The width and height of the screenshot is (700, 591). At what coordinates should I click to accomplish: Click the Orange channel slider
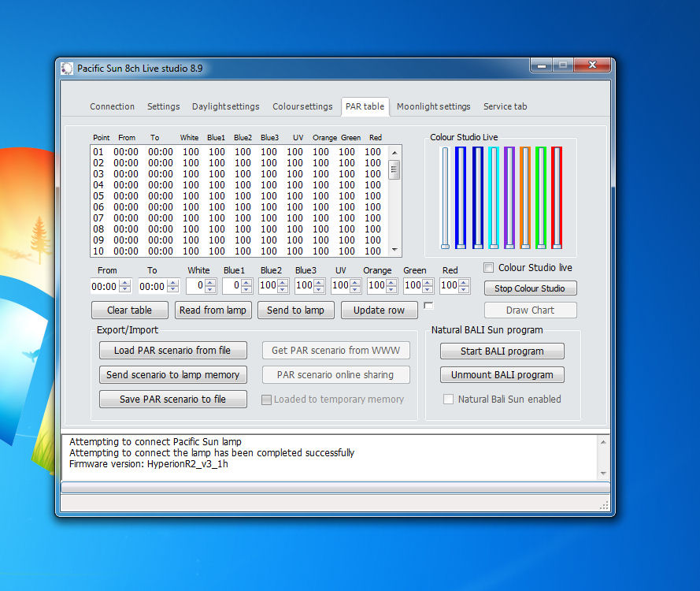click(525, 198)
